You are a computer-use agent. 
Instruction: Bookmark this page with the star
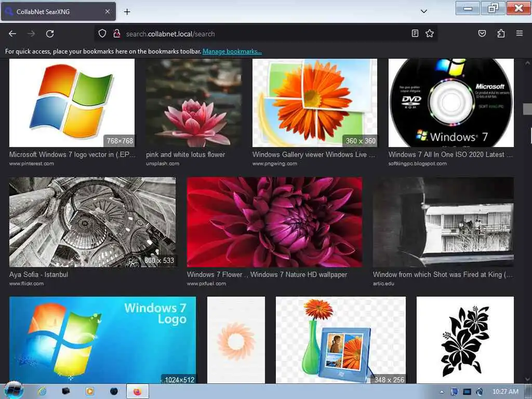[430, 33]
